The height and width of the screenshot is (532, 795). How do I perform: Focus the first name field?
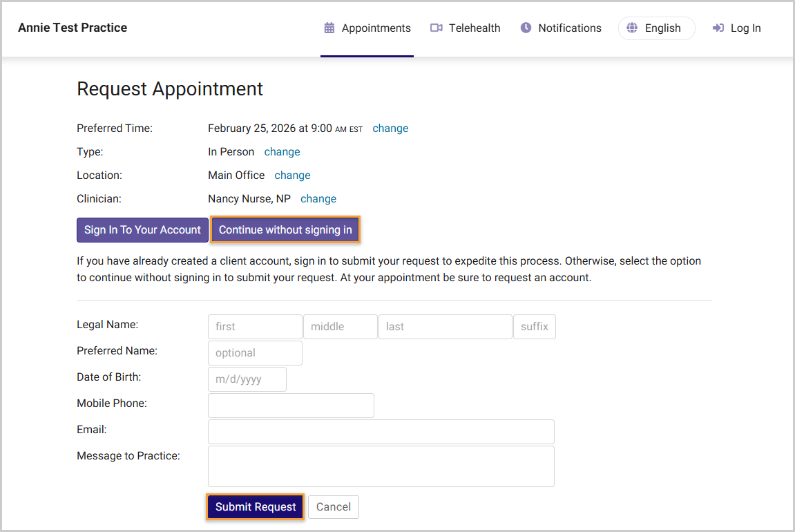pyautogui.click(x=255, y=327)
